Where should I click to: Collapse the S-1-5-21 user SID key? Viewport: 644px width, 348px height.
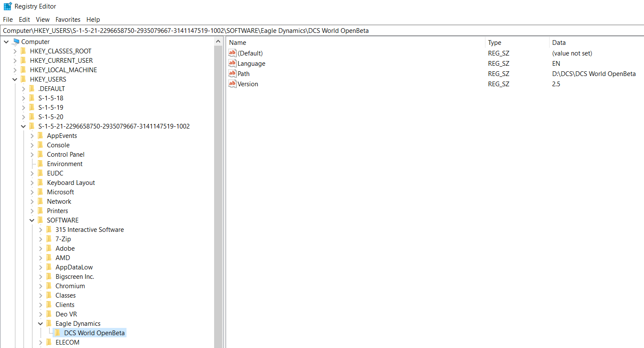point(24,126)
